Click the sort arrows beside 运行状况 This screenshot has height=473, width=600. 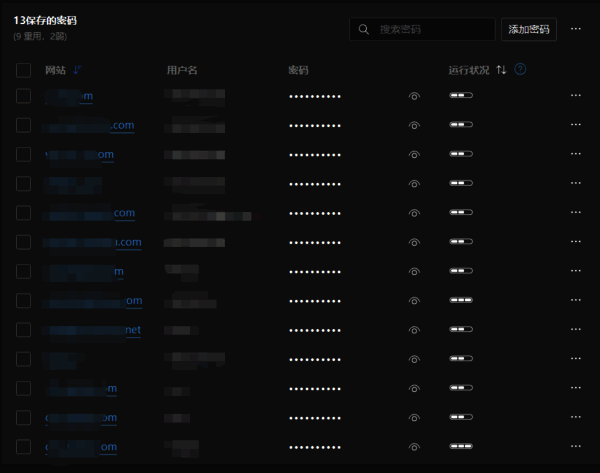coord(501,70)
